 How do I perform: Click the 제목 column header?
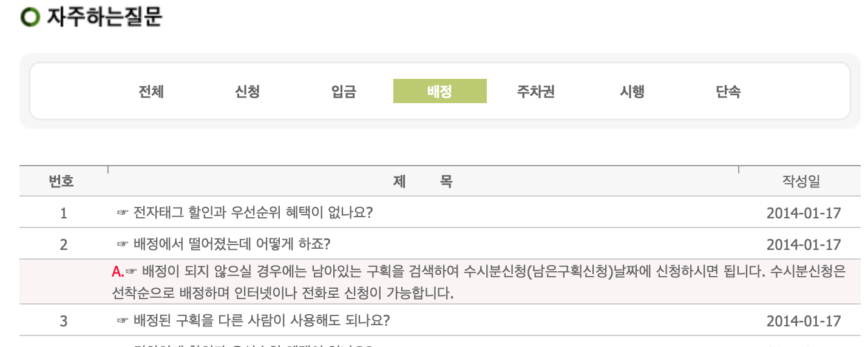(423, 181)
